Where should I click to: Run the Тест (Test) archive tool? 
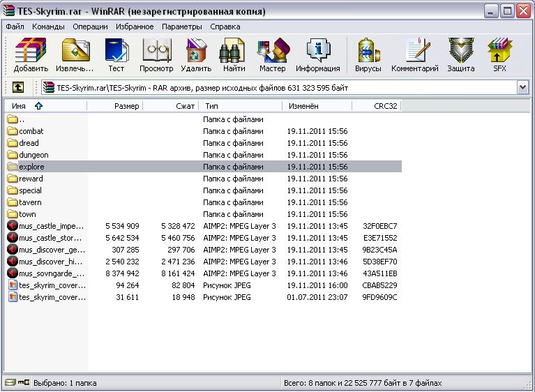pyautogui.click(x=116, y=55)
